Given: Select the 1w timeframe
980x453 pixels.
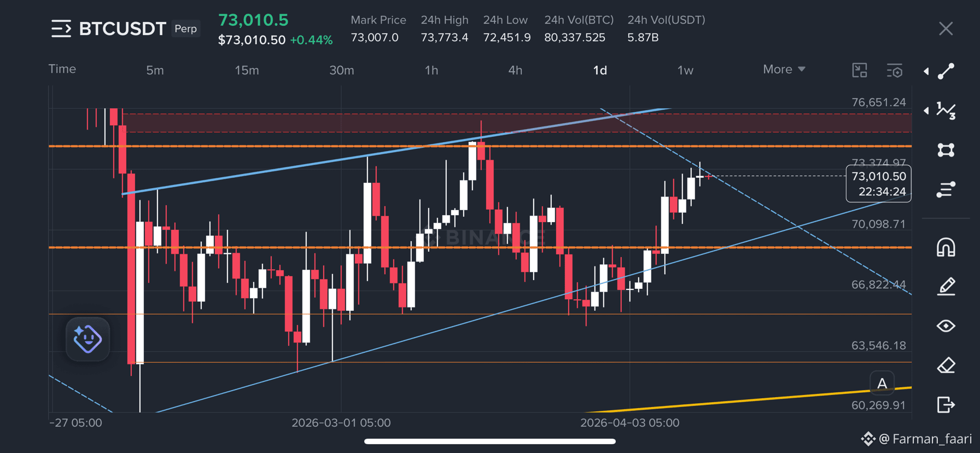Looking at the screenshot, I should pyautogui.click(x=685, y=71).
